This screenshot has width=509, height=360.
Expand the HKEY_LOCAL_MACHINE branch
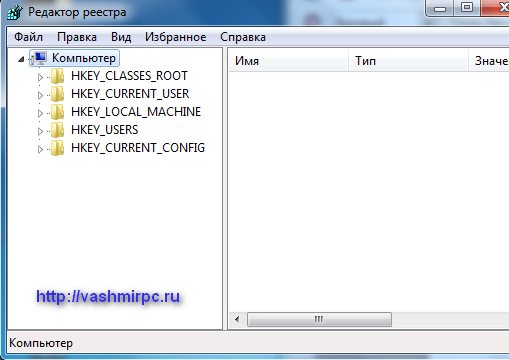40,113
